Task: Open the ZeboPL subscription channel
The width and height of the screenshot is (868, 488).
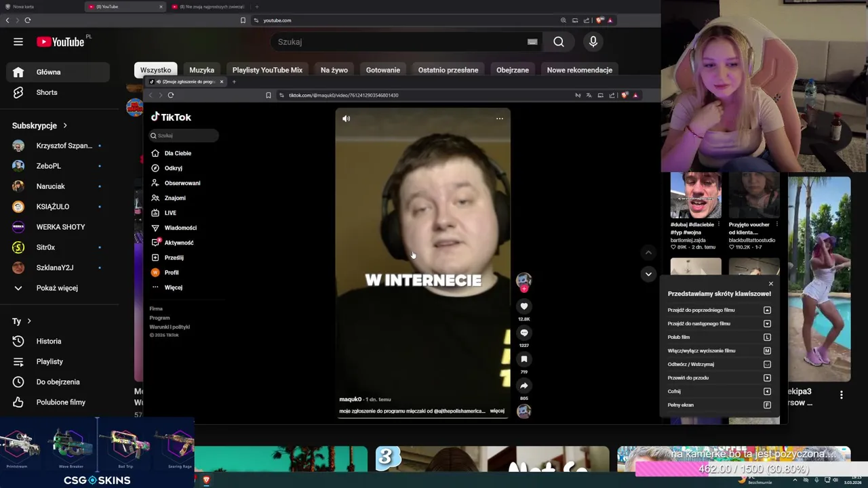Action: click(x=58, y=166)
